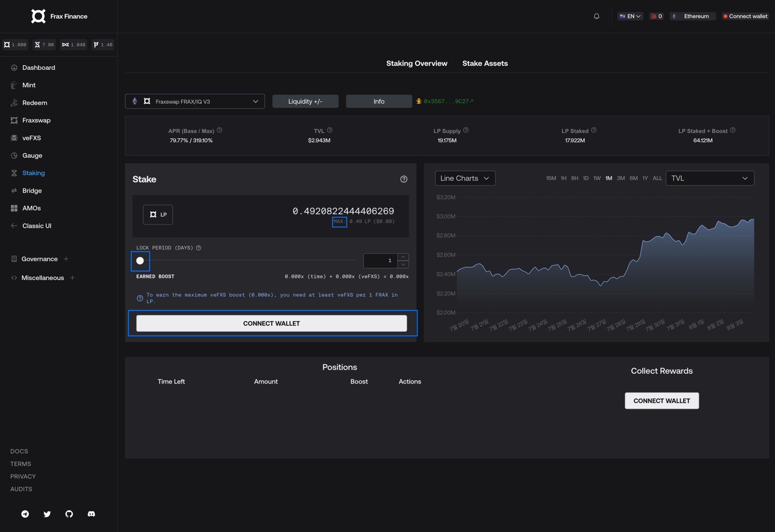Select the 1H chart range

pos(563,178)
